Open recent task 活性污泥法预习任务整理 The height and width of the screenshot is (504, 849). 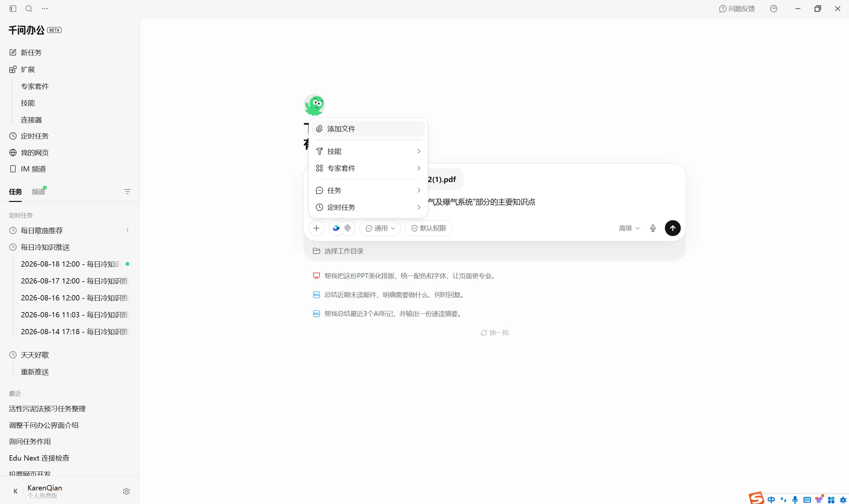tap(47, 409)
